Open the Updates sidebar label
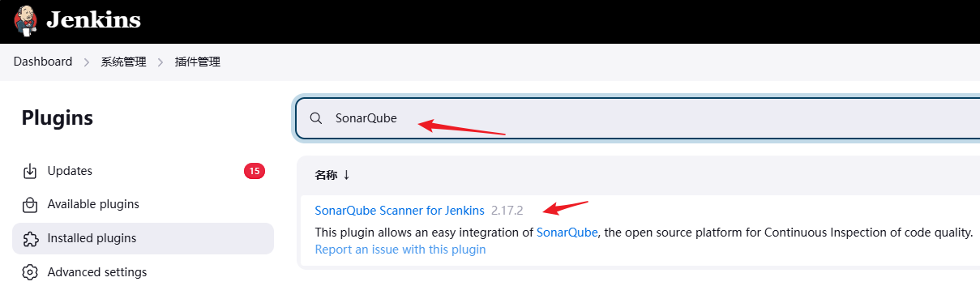 (70, 171)
